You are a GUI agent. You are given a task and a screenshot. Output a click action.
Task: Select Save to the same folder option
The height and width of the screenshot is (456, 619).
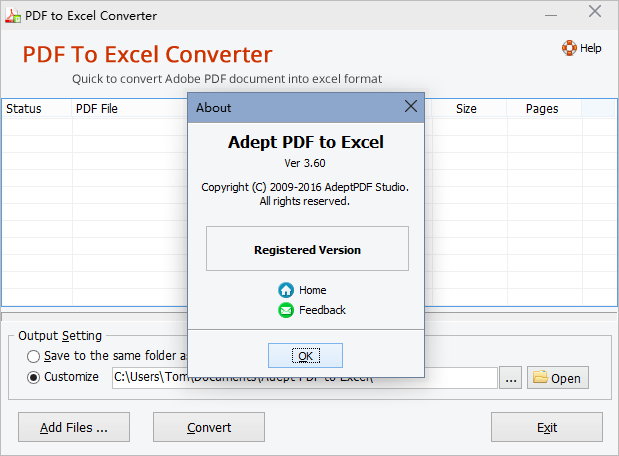coord(34,356)
